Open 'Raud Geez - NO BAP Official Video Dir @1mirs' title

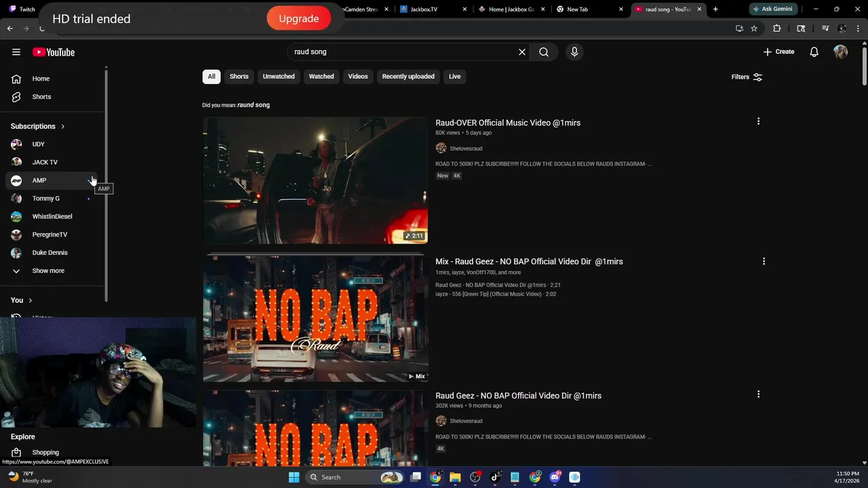pyautogui.click(x=518, y=396)
